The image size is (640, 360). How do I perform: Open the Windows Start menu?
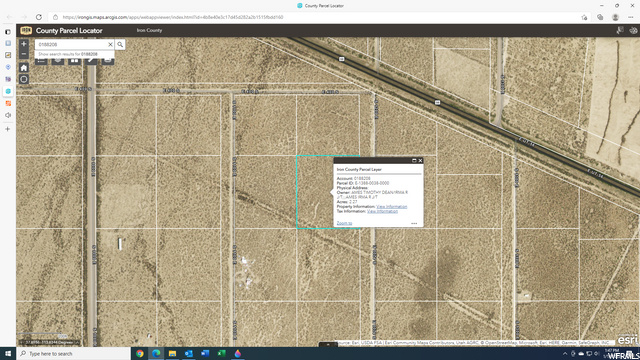8,353
